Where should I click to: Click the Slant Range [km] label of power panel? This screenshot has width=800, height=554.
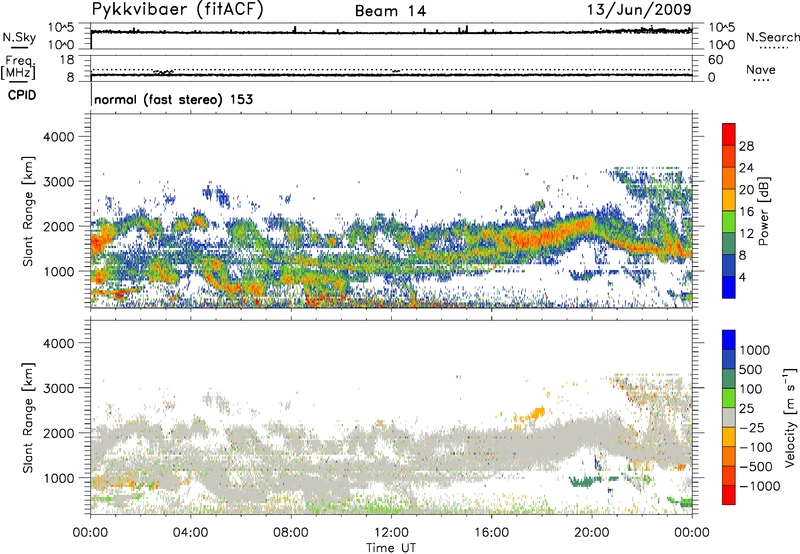(28, 211)
